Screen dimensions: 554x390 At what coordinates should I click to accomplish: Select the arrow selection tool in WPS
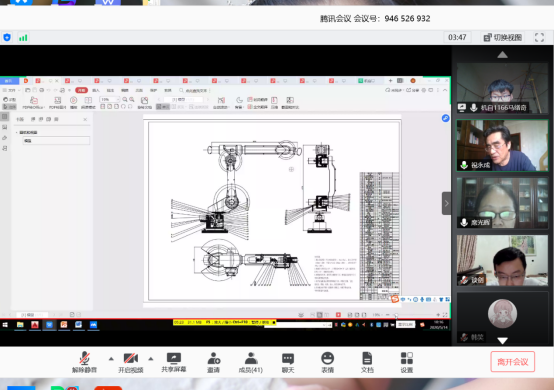coord(10,107)
